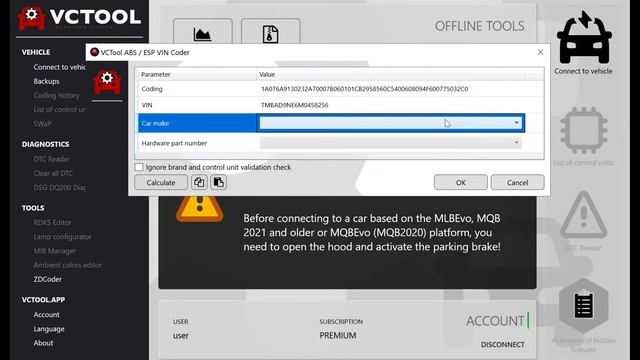Click the paste coding icon button

click(218, 182)
